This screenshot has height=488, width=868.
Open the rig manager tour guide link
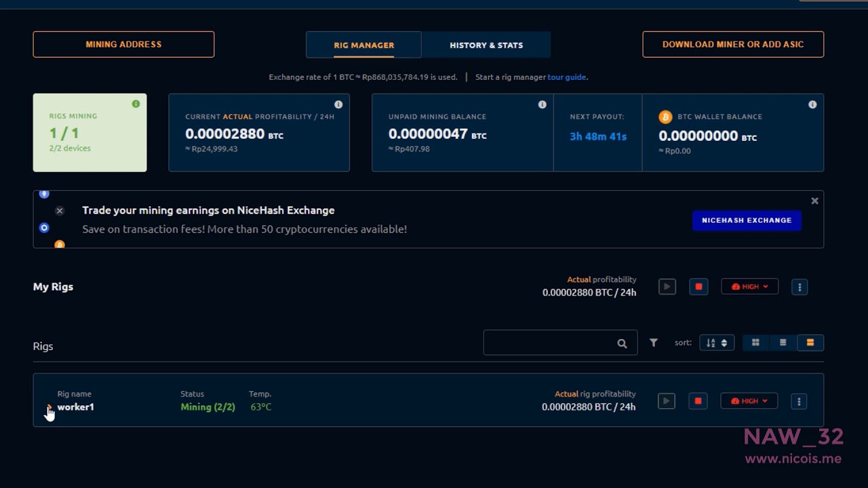tap(566, 77)
